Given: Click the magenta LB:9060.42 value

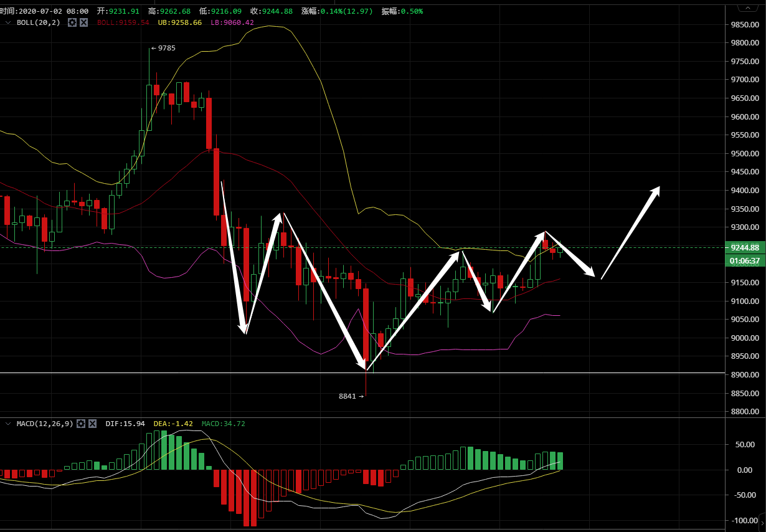Looking at the screenshot, I should [x=232, y=22].
